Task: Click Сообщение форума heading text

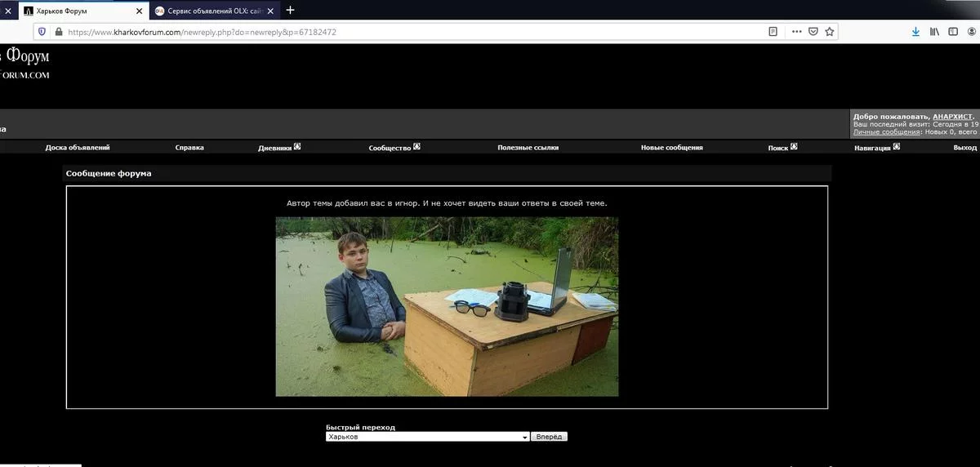Action: 109,174
